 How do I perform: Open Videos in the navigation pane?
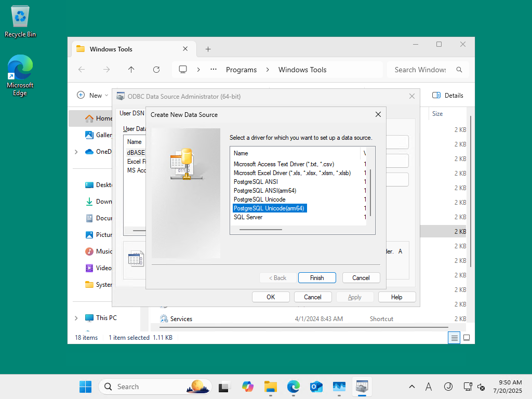(x=98, y=268)
